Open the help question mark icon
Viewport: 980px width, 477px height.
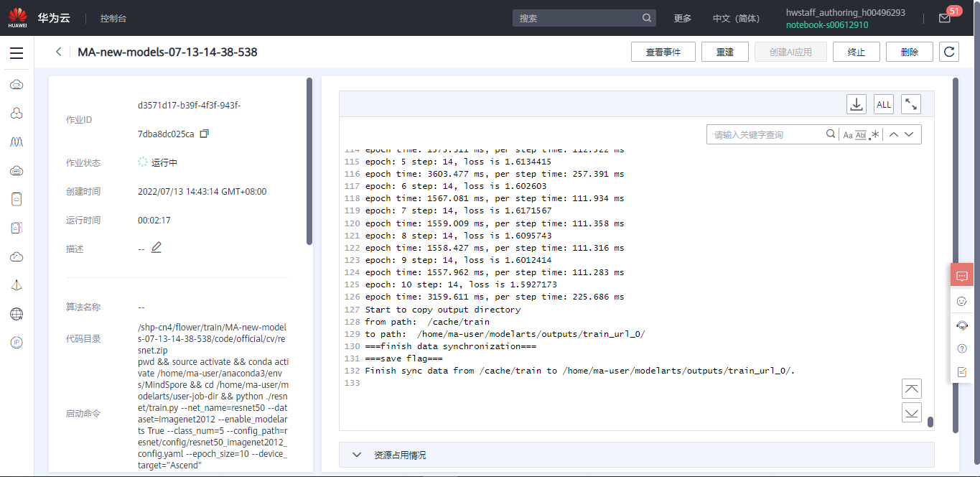pyautogui.click(x=962, y=348)
